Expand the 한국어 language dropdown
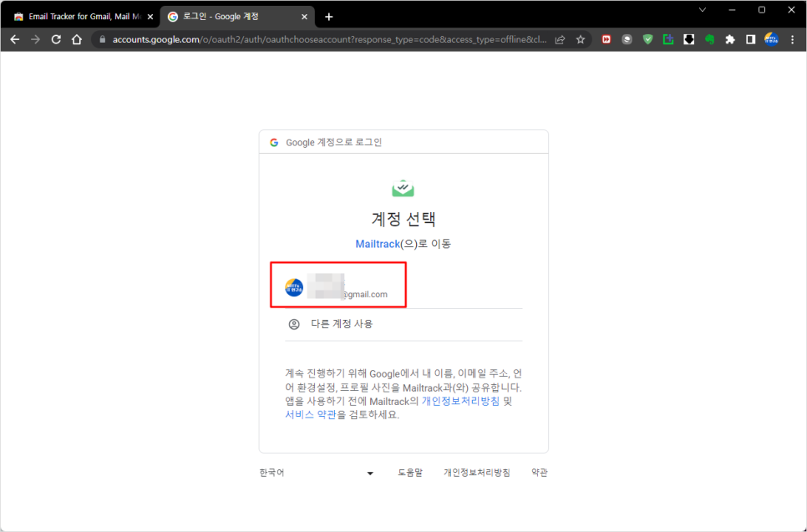This screenshot has width=807, height=532. [x=316, y=473]
